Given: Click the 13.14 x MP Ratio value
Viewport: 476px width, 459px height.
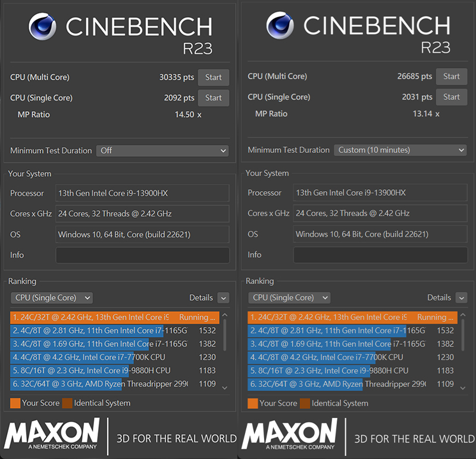Looking at the screenshot, I should tap(426, 114).
